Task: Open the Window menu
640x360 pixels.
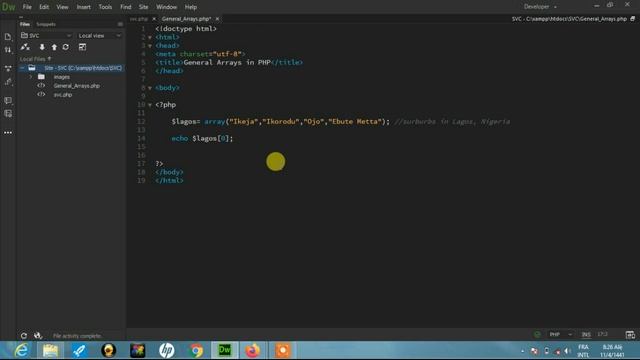Action: [x=167, y=7]
